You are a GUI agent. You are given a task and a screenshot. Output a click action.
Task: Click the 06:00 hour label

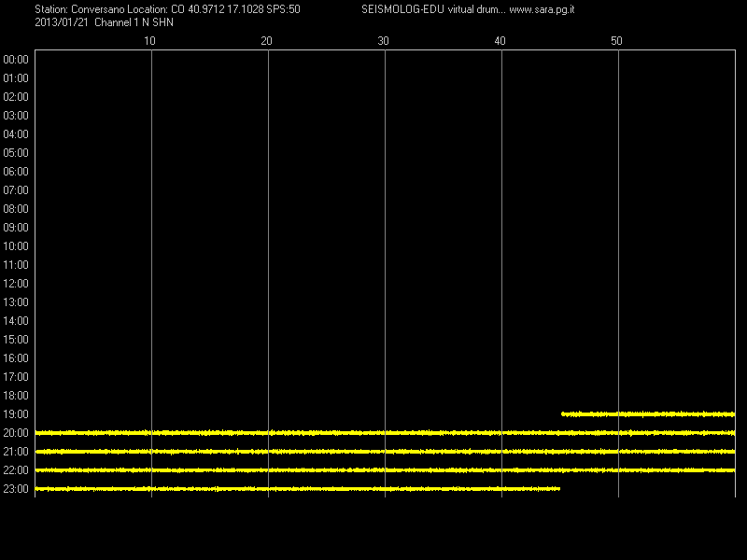[16, 172]
